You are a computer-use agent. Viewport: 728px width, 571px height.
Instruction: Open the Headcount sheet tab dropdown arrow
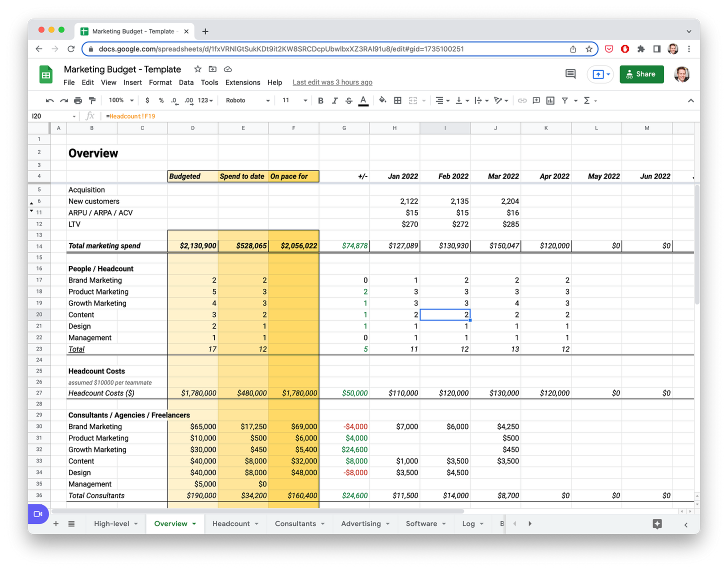(x=256, y=523)
